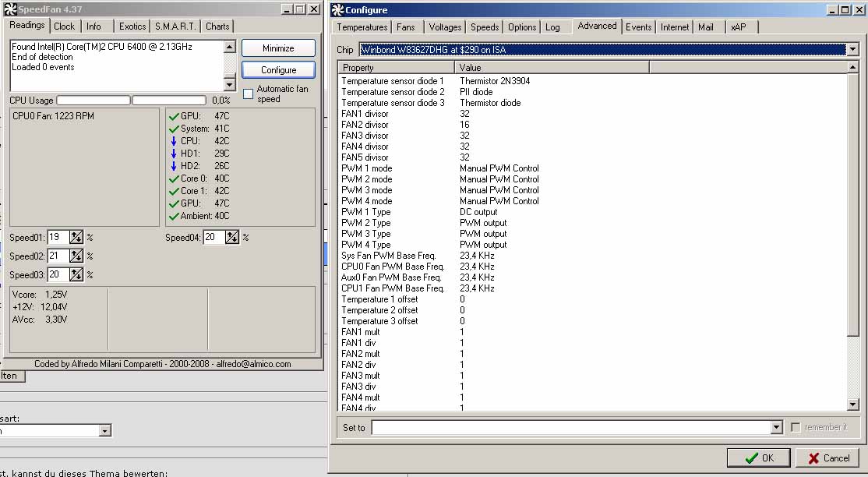
Task: Click the Speed01 up/down spinner
Action: (x=76, y=237)
